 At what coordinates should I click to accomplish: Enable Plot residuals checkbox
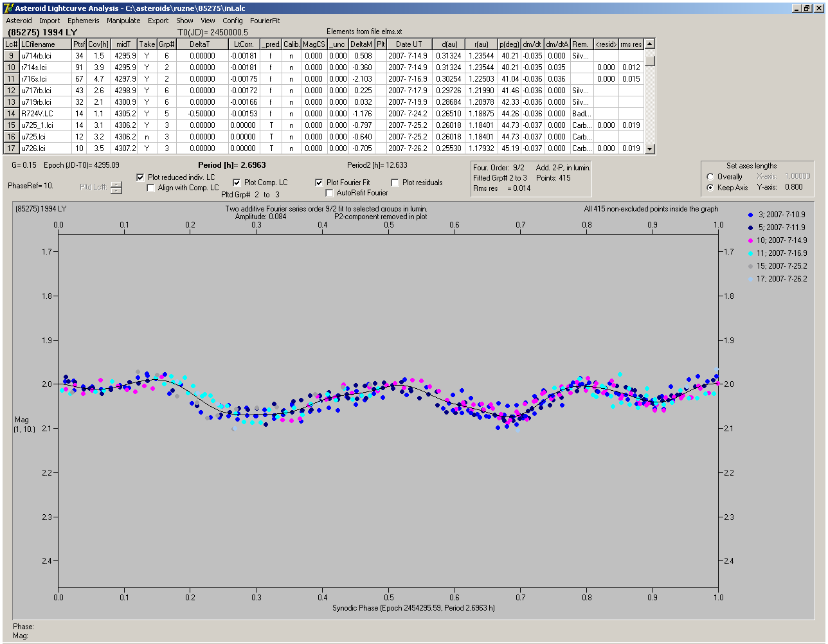click(x=395, y=183)
